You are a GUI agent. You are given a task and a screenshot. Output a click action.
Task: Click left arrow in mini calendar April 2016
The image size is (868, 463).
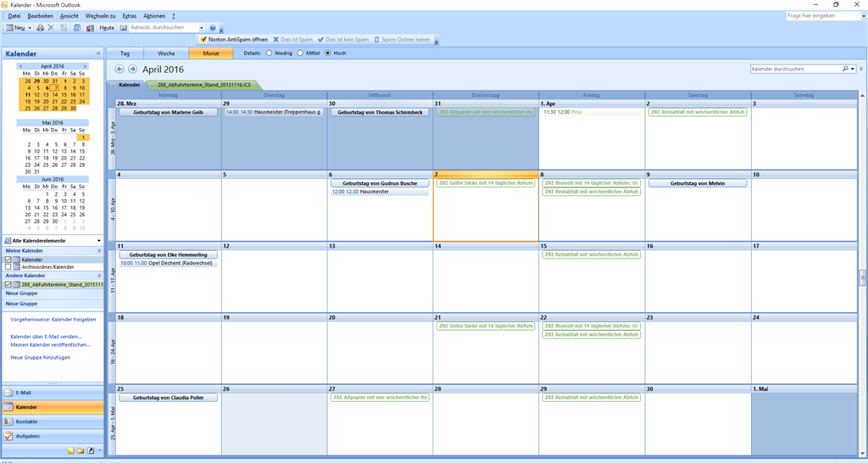pos(20,66)
